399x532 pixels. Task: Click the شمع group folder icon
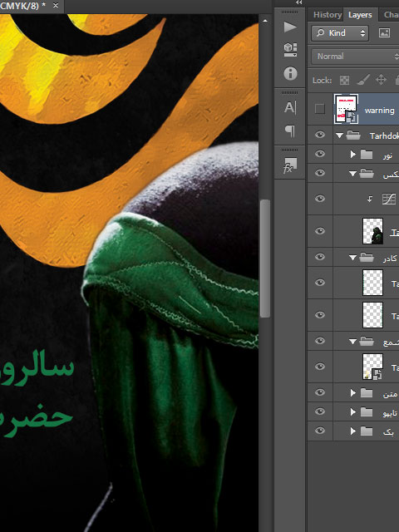click(x=367, y=341)
